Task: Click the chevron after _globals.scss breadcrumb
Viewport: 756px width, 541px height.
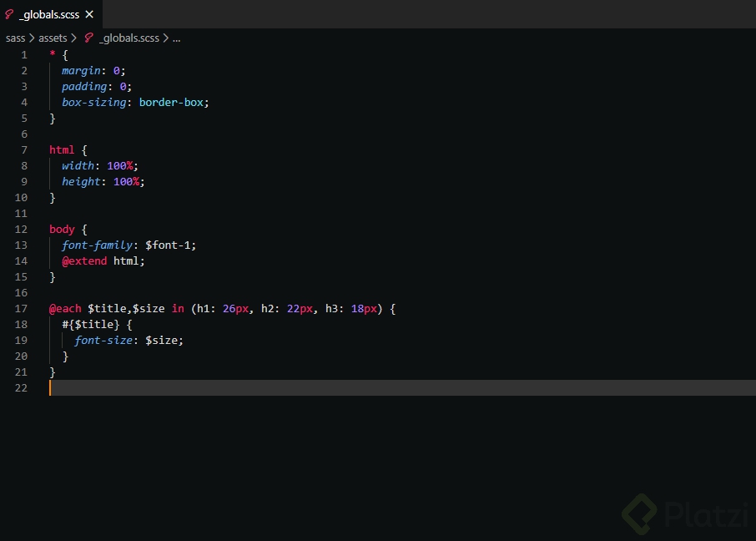Action: [165, 38]
